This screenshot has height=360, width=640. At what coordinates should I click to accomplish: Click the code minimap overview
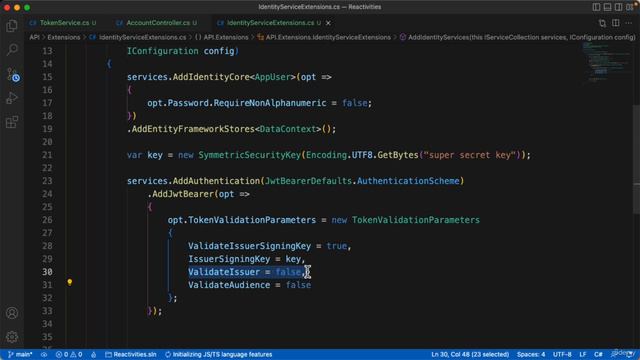(606, 63)
